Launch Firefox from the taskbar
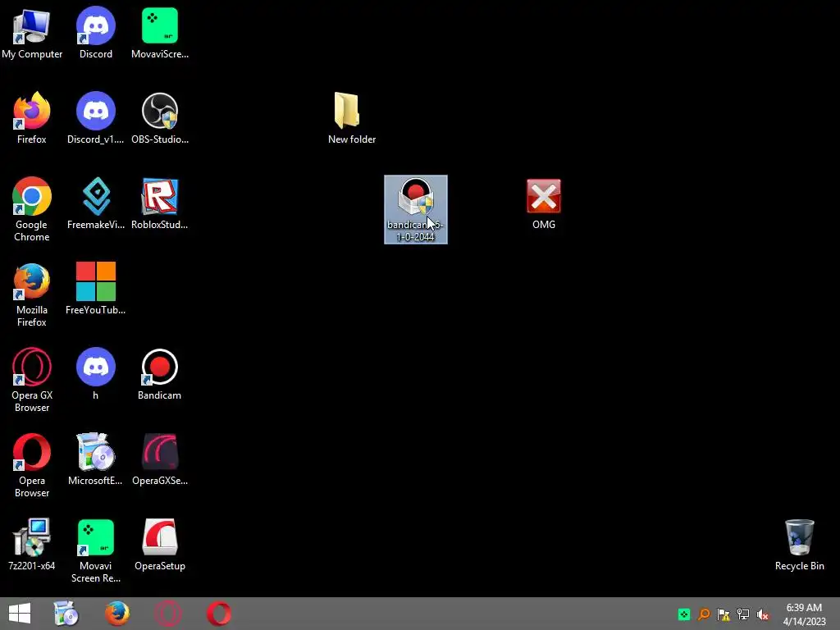The image size is (840, 630). [117, 614]
